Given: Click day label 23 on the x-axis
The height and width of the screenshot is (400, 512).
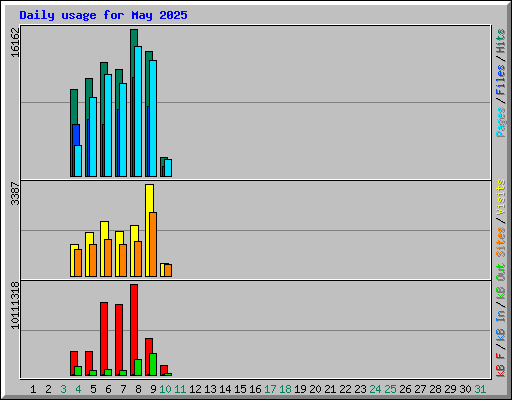Looking at the screenshot, I should pyautogui.click(x=360, y=389).
